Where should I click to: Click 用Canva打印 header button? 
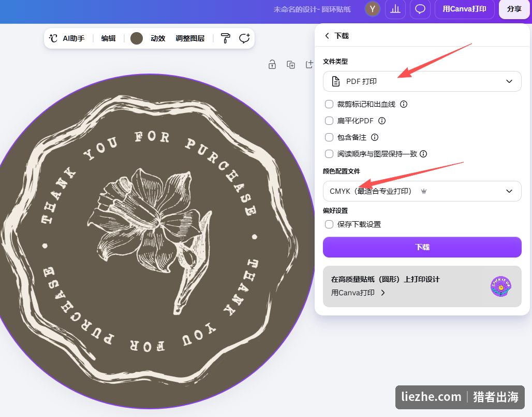[465, 9]
